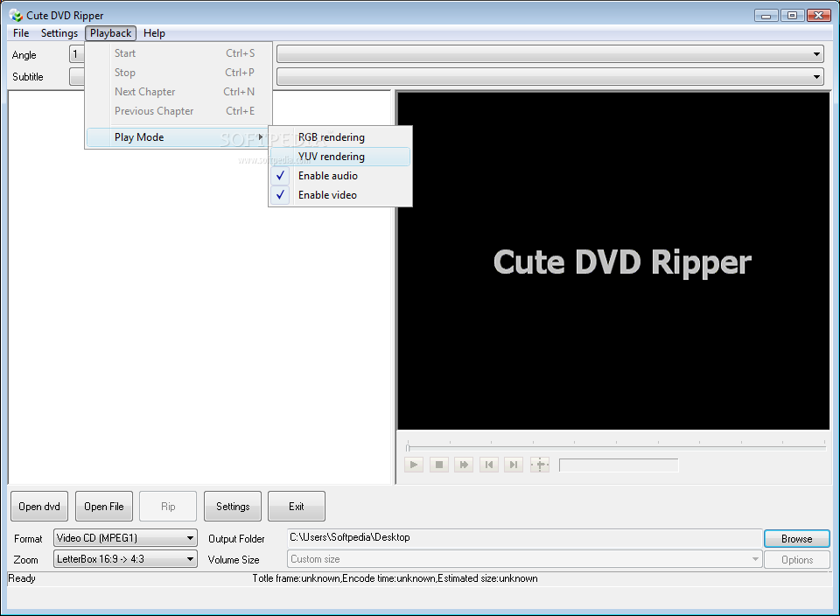Viewport: 840px width, 616px height.
Task: Click the Settings button at bottom
Action: [x=233, y=507]
